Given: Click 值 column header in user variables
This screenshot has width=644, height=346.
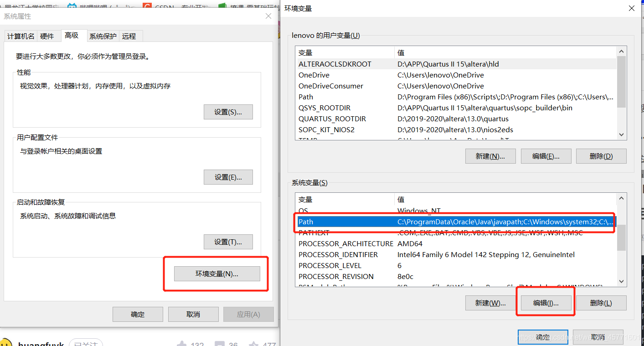Looking at the screenshot, I should click(x=505, y=53).
